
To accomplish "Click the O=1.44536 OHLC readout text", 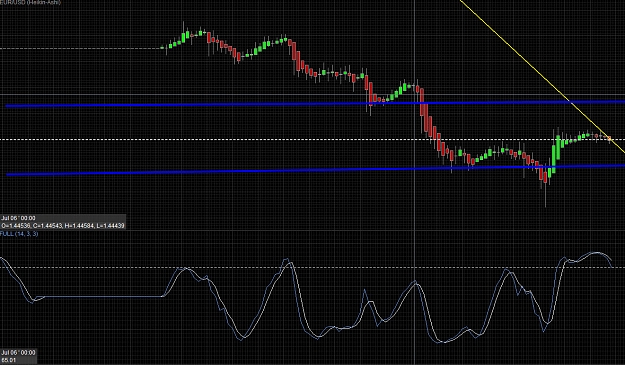I will [63, 226].
